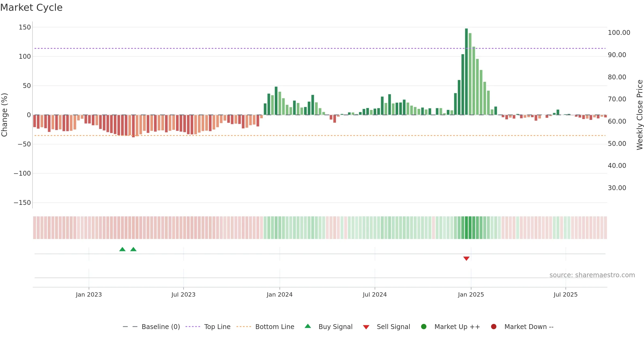Click the red Sell Signal triangle near Jan 2025
This screenshot has width=644, height=362.
click(x=466, y=258)
